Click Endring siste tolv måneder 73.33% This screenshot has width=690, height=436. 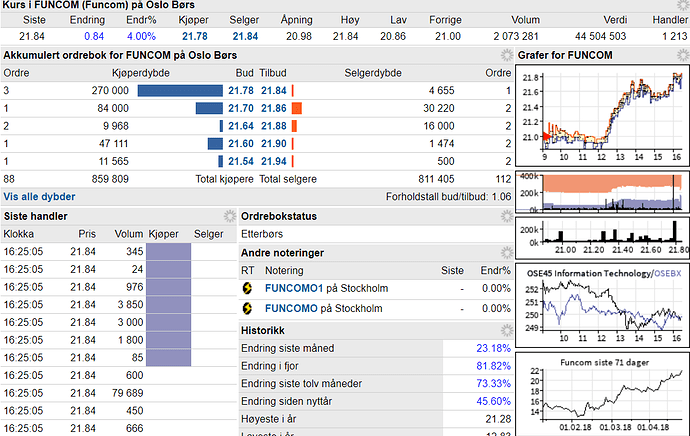coord(493,384)
